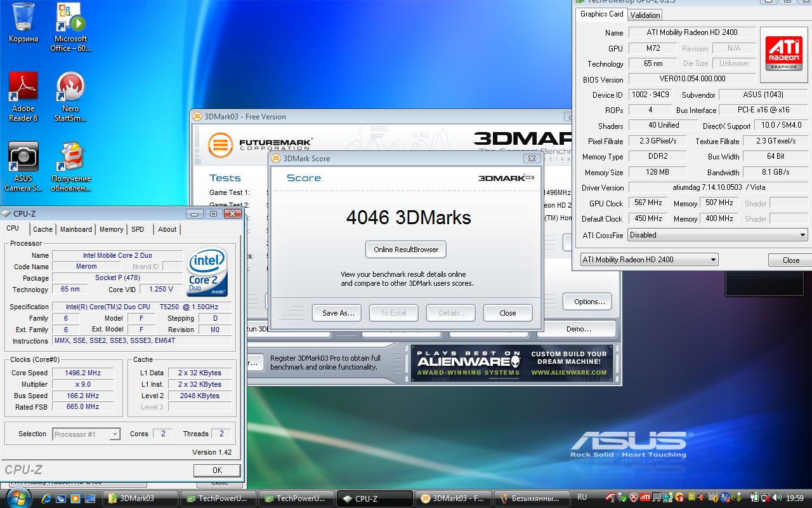Switch to the Cache tab in CPU-Z
Image resolution: width=812 pixels, height=508 pixels.
tap(43, 229)
